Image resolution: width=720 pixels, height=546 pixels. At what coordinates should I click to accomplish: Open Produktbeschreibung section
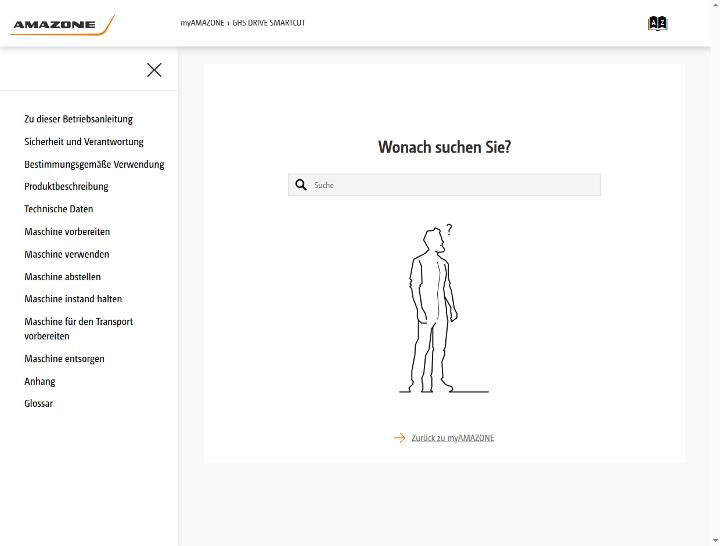[x=66, y=186]
